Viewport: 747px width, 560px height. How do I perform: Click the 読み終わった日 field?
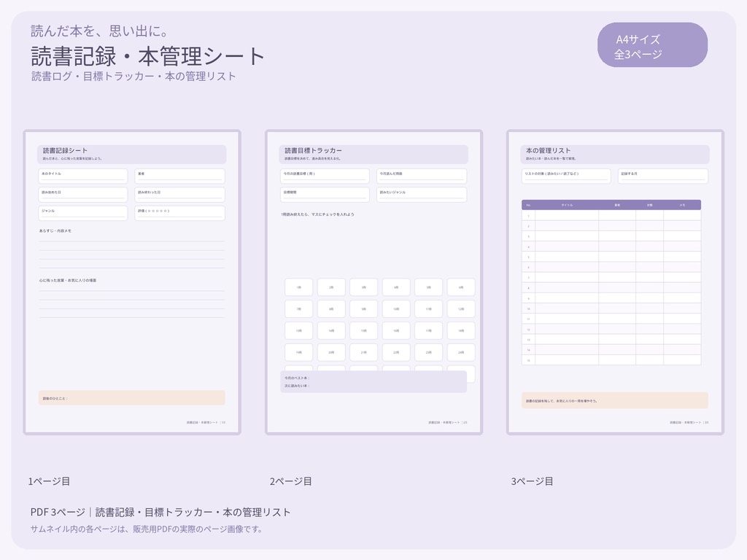point(179,194)
